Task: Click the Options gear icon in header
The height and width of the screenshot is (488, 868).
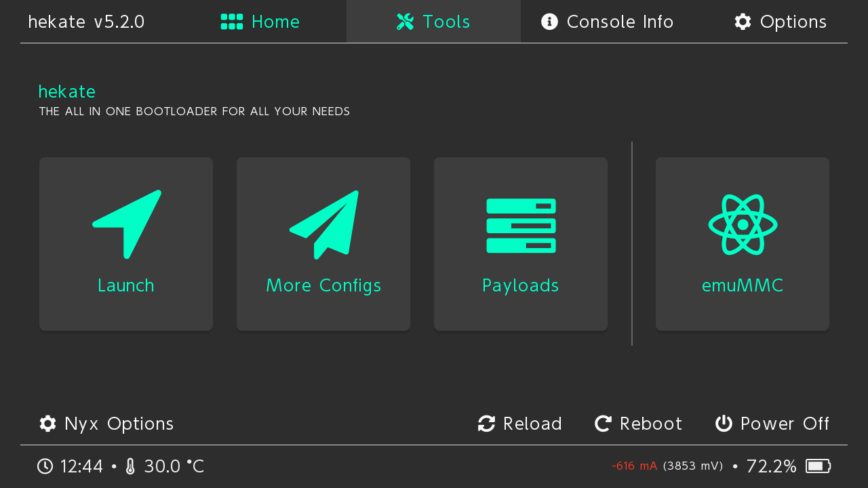Action: click(x=743, y=22)
